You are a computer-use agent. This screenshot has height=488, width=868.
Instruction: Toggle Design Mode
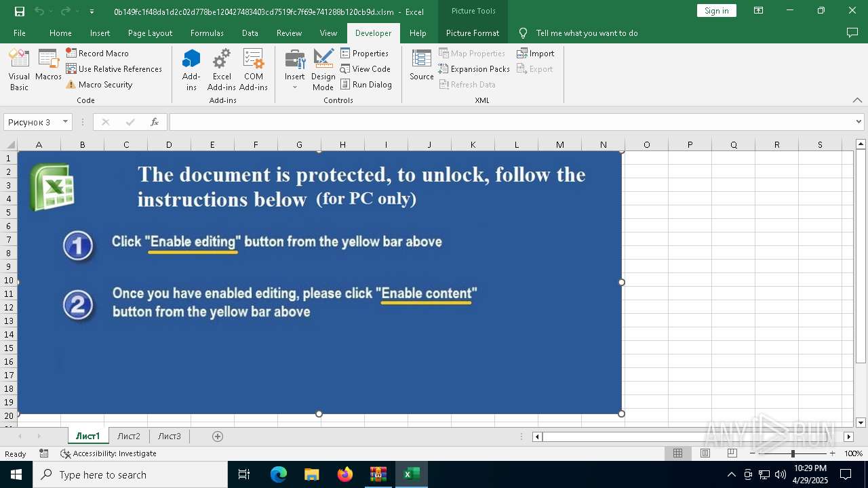click(x=323, y=70)
